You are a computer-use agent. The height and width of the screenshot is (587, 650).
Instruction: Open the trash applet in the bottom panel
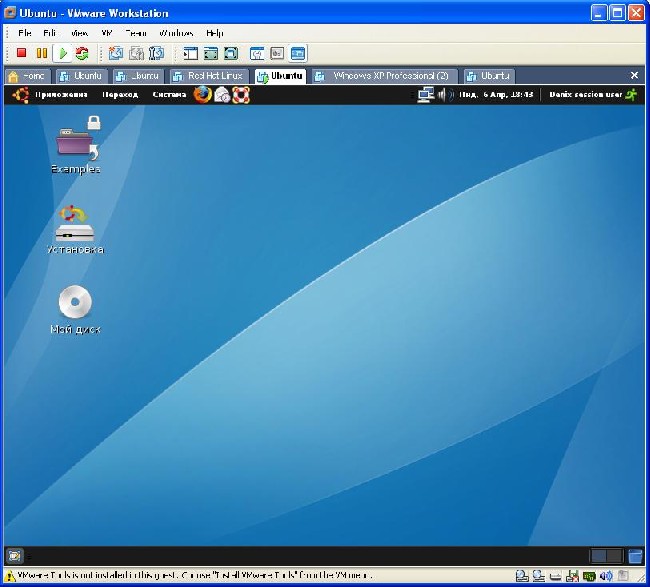pyautogui.click(x=635, y=556)
